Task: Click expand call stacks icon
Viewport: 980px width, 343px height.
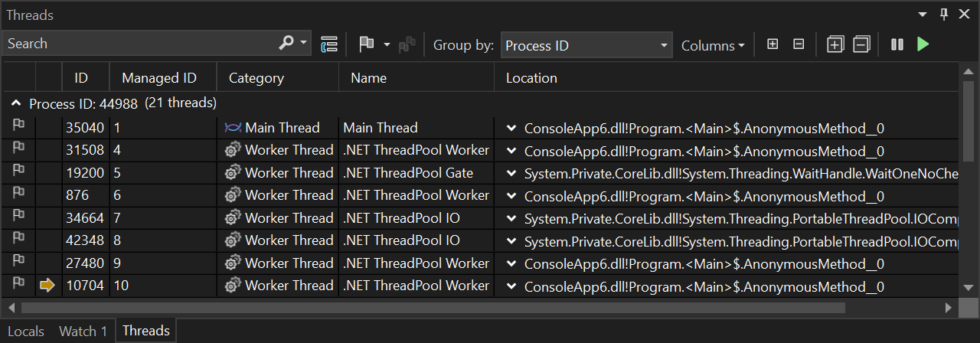Action: 835,44
